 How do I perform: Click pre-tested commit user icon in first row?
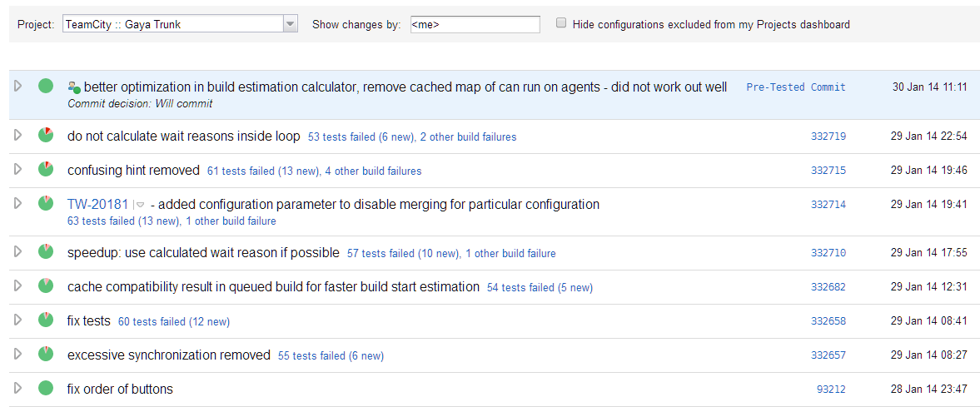click(x=74, y=87)
